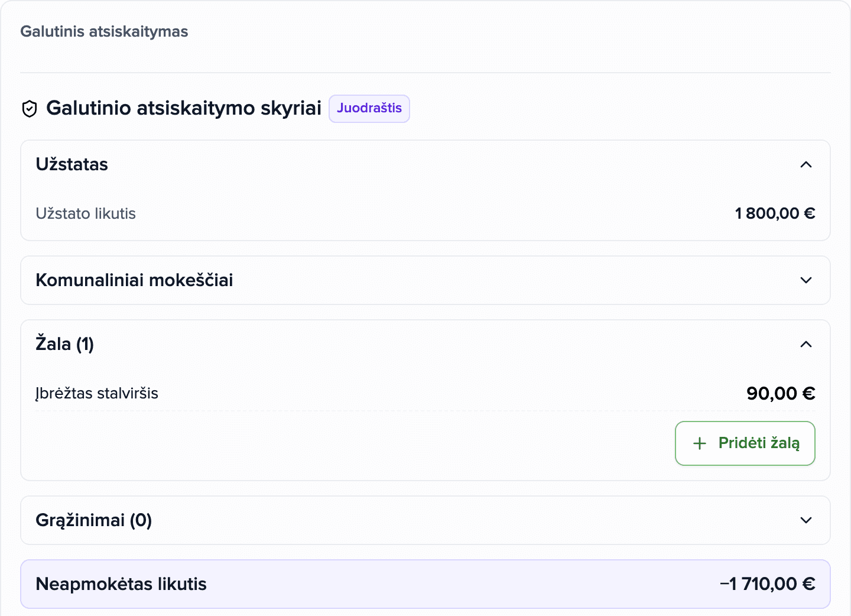Click the Grąžinimai (0) section title
The image size is (851, 616).
tap(93, 520)
